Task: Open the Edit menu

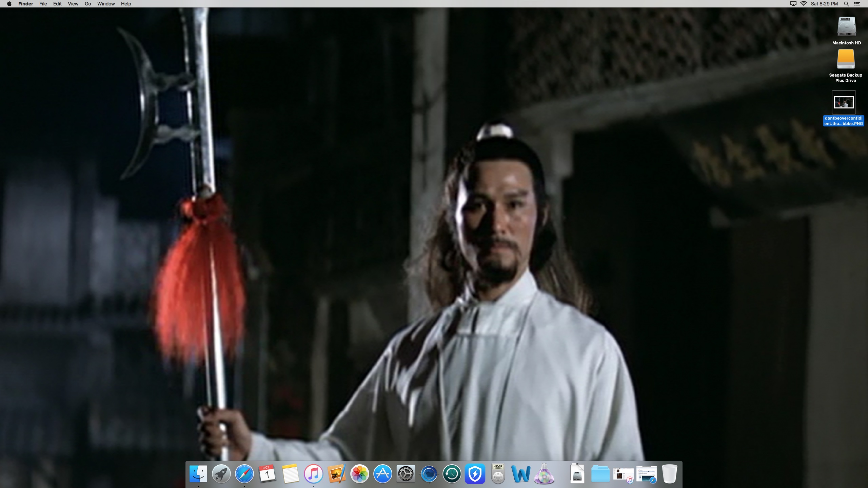Action: pos(57,4)
